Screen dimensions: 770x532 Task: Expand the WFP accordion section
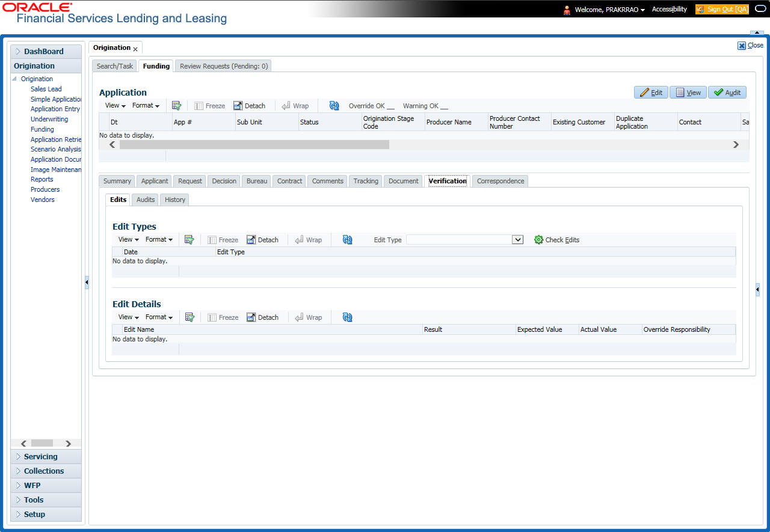(46, 486)
